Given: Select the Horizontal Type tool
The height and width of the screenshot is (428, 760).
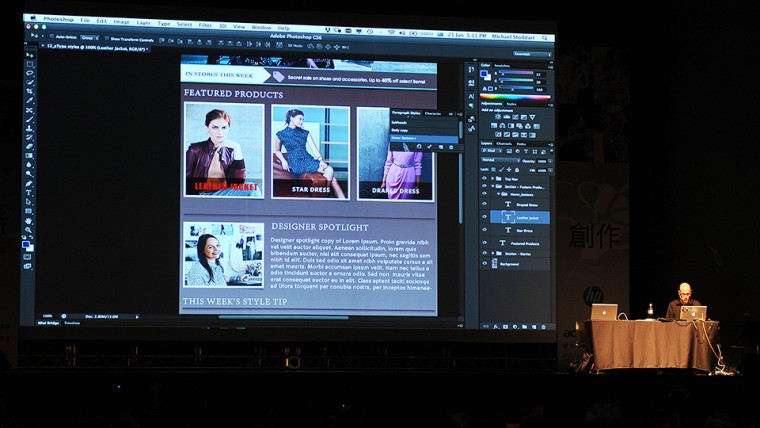Looking at the screenshot, I should tap(29, 193).
